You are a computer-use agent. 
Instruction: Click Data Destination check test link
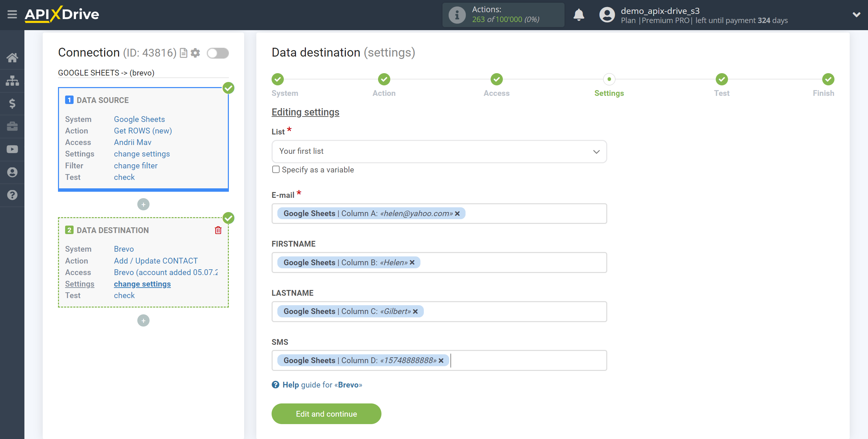[124, 295]
